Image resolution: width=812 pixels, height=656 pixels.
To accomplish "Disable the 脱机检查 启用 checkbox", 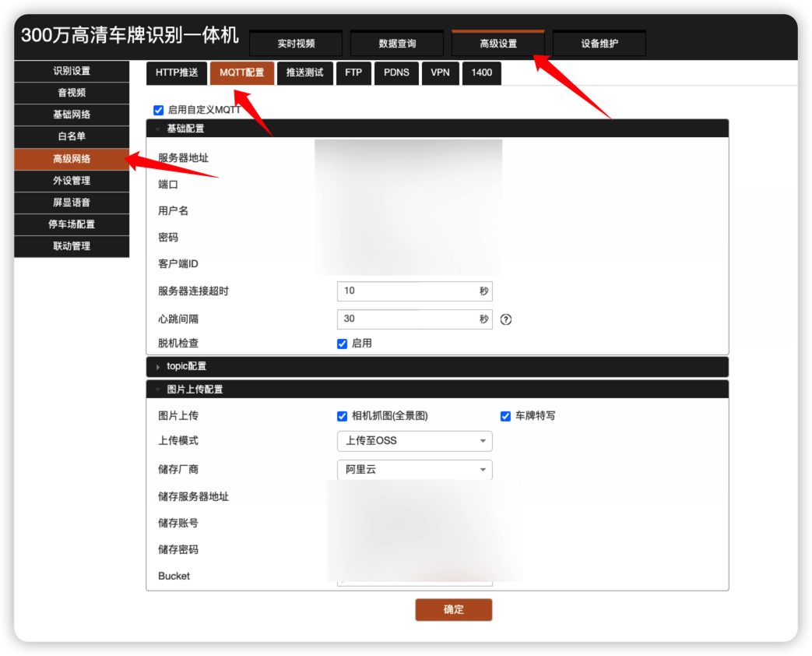I will (x=342, y=344).
